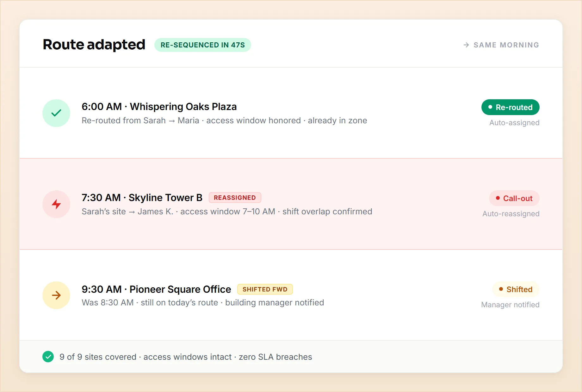The image size is (582, 392).
Task: Select the REASSIGNED tag
Action: pos(235,198)
